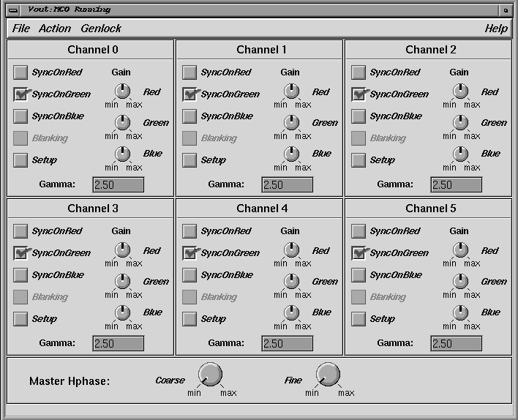518x420 pixels.
Task: Click the Gamma field in Channel 1
Action: (288, 184)
